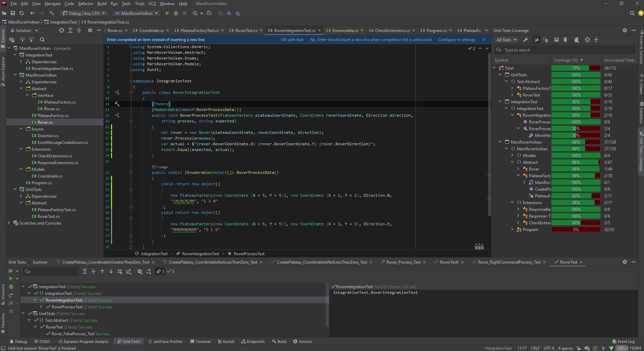Image resolution: width=644 pixels, height=351 pixels.
Task: Open the Debug | Any CPU configuration dropdown
Action: tap(83, 13)
